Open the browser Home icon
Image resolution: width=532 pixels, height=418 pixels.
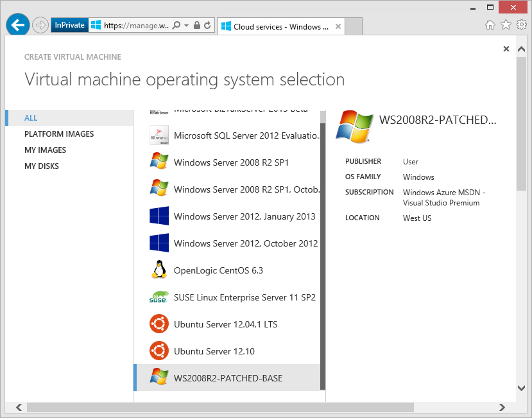(490, 25)
